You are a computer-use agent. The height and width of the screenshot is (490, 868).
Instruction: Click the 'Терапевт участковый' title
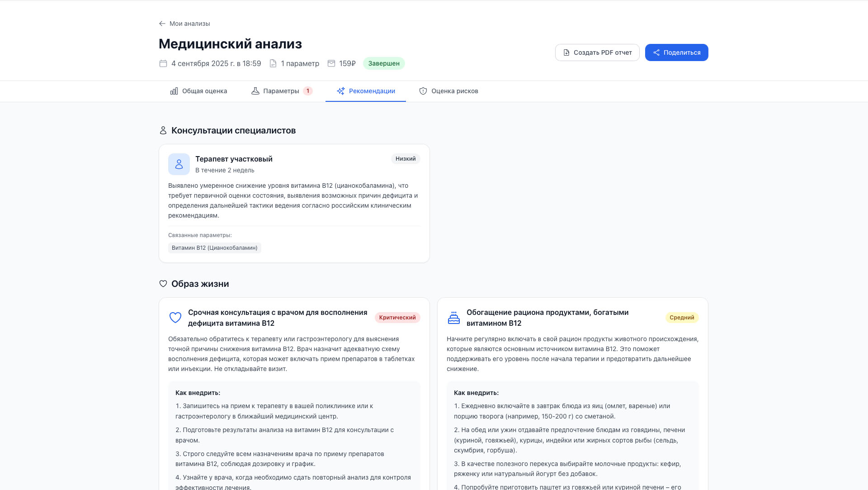(x=234, y=159)
